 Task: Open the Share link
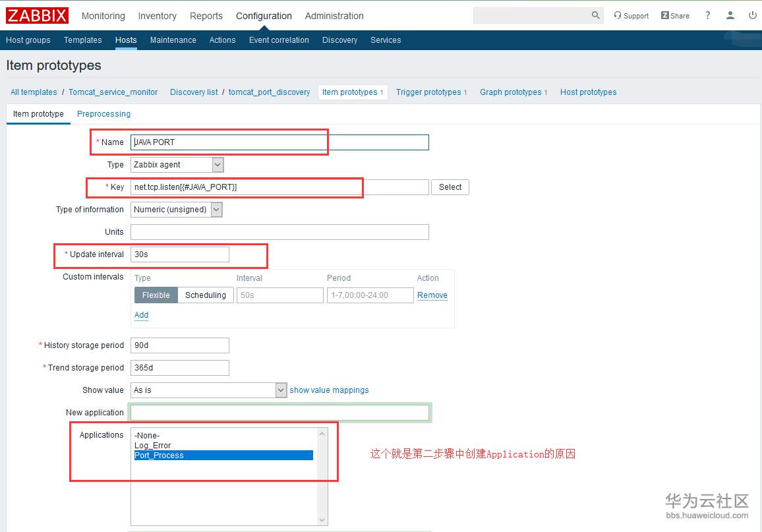click(675, 16)
